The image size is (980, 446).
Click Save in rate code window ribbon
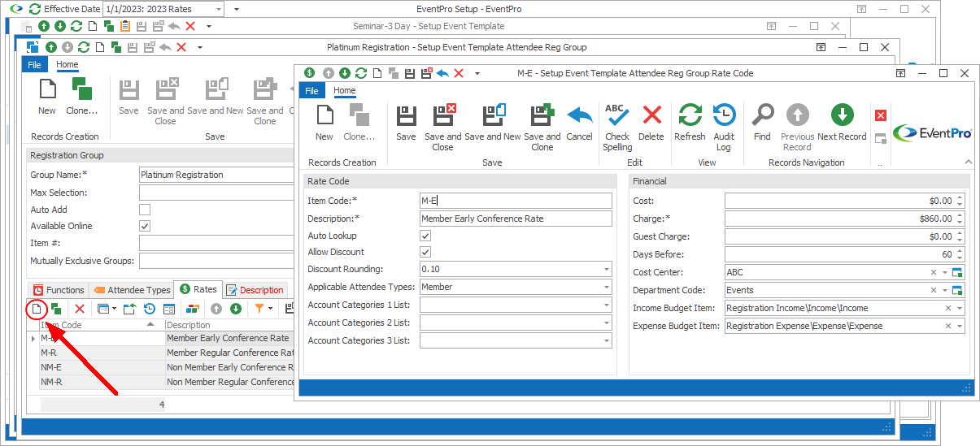tap(406, 122)
